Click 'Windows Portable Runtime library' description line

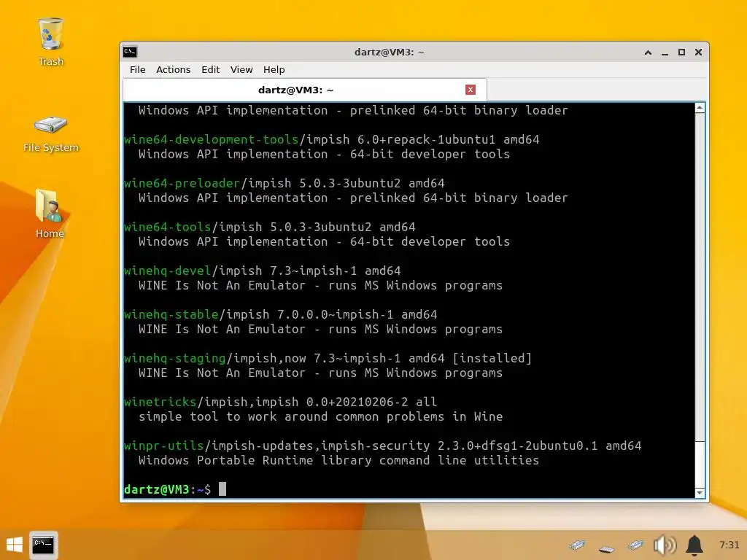click(x=338, y=461)
